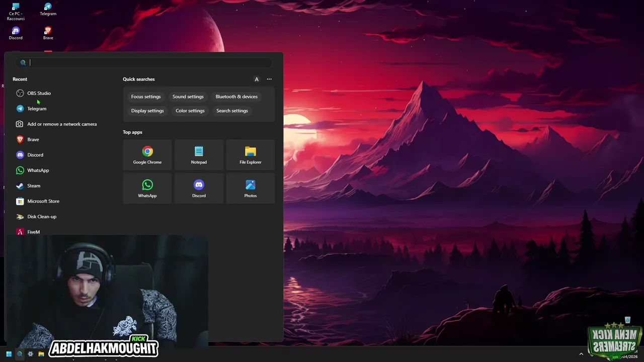Click in the search text box

coord(144,63)
